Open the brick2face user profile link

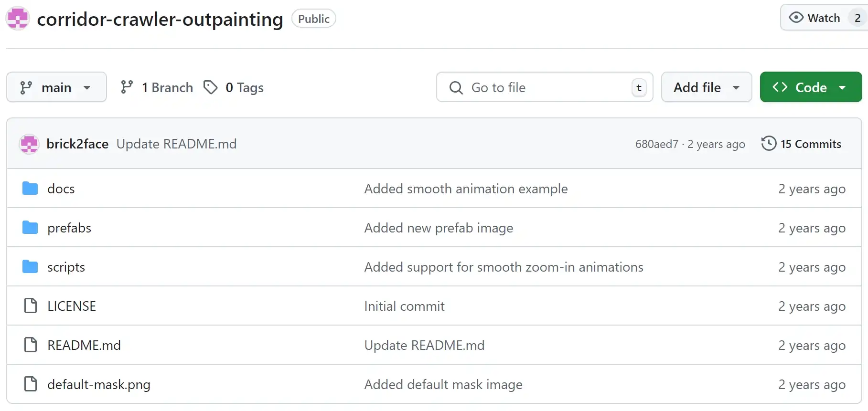point(77,144)
